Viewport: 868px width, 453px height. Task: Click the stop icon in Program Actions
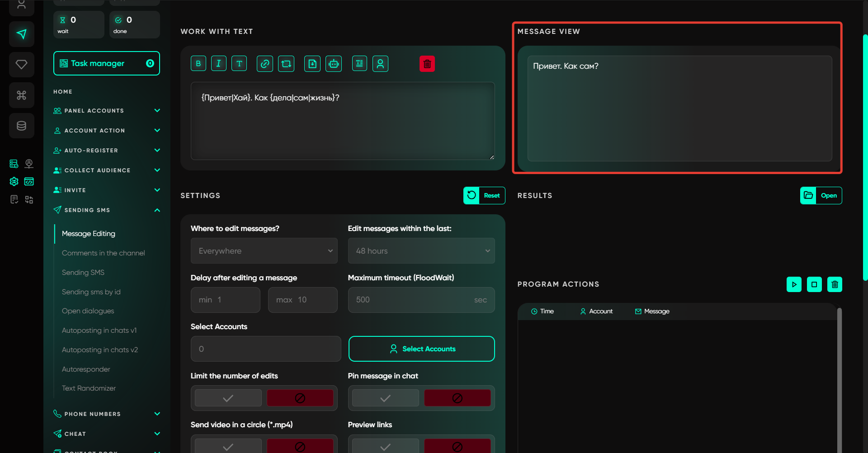click(x=814, y=284)
